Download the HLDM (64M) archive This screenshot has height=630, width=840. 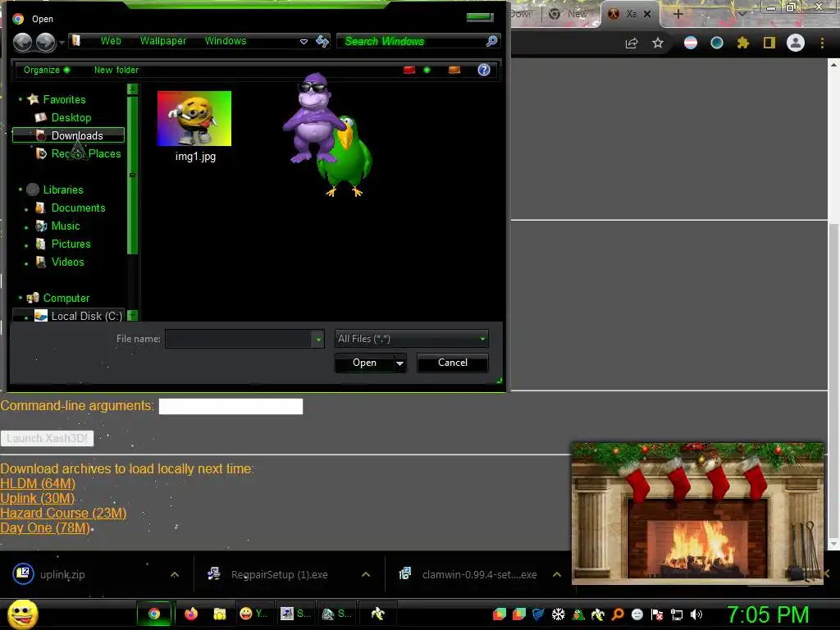coord(38,483)
